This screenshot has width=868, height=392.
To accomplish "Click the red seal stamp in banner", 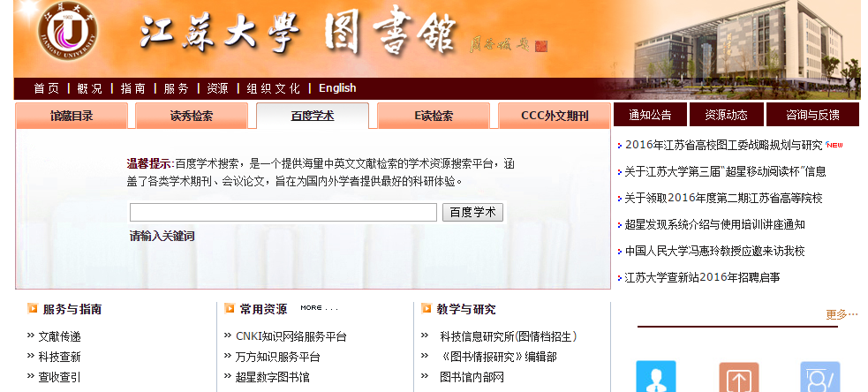I will 540,45.
